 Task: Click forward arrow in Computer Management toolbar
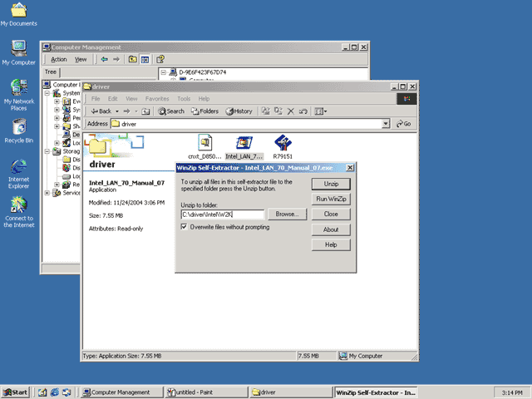116,59
